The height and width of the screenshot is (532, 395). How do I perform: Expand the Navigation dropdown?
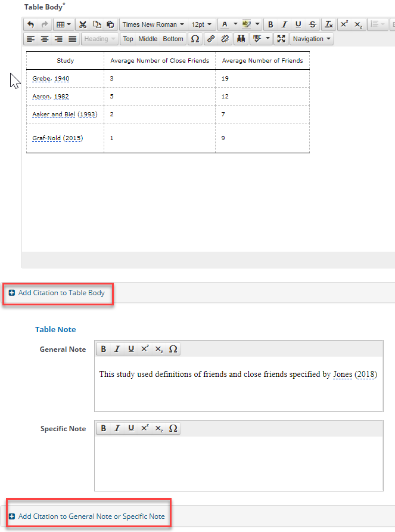pos(312,39)
